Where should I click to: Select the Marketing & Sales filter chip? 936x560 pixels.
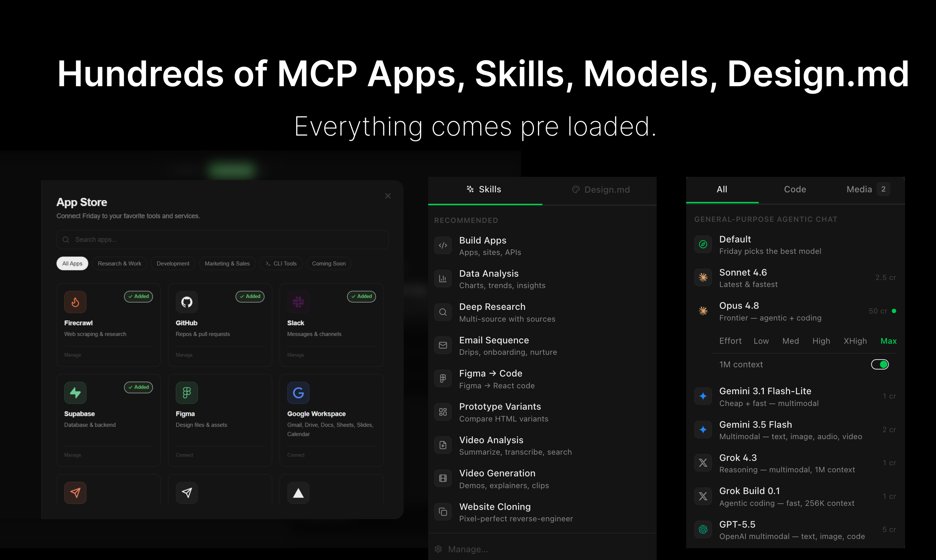pyautogui.click(x=227, y=263)
